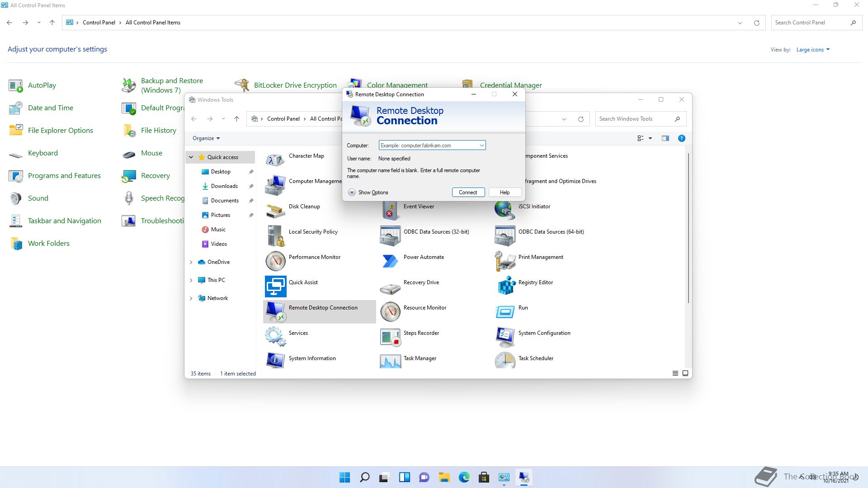868x488 pixels.
Task: Select Videos in the navigation pane
Action: pos(219,244)
